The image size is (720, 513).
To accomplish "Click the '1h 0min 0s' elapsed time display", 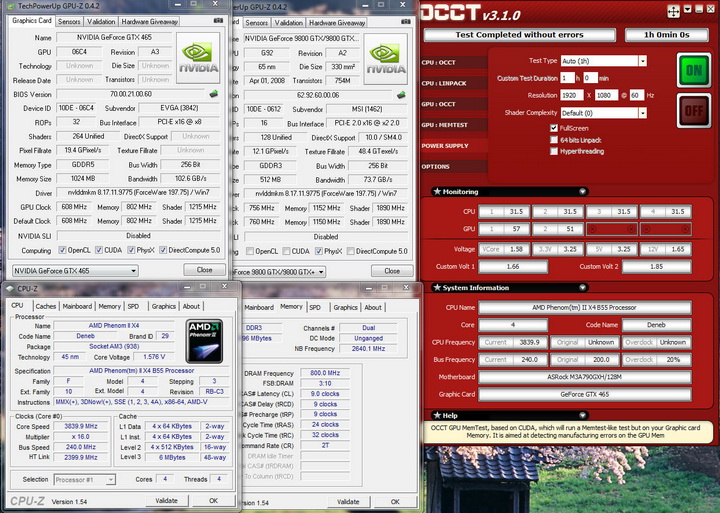I will (x=667, y=35).
